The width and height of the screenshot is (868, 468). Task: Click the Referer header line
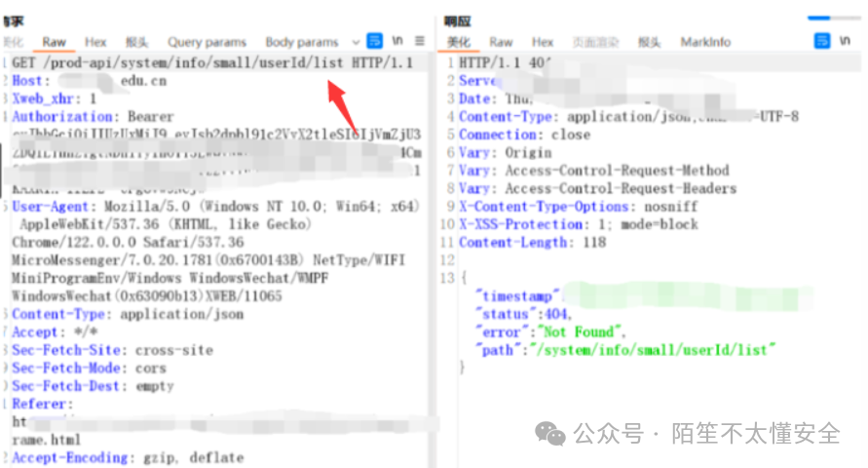tap(43, 404)
